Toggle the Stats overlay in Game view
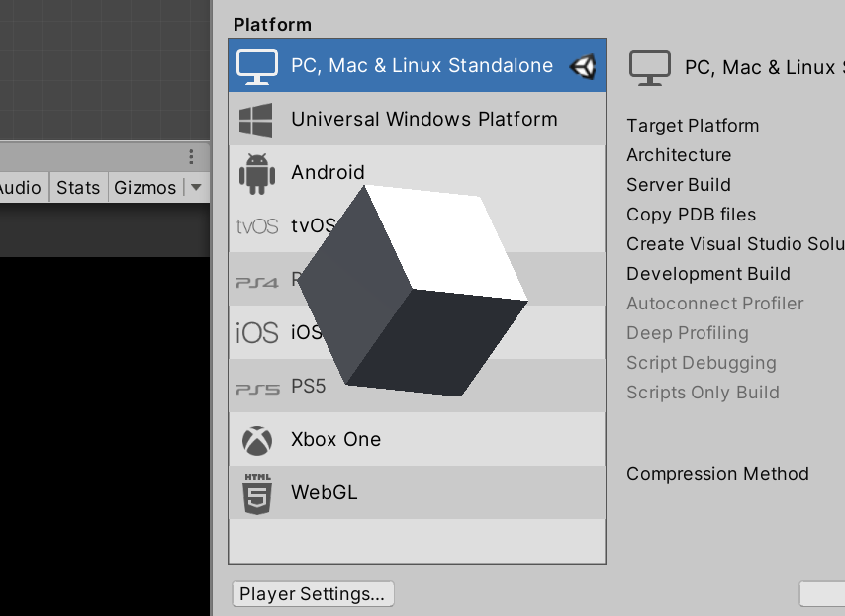845x616 pixels. pos(78,188)
